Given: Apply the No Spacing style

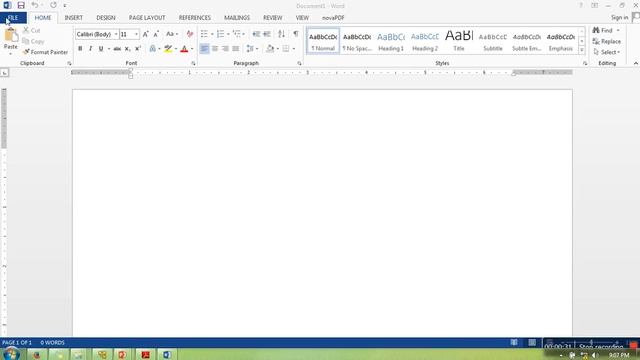Looking at the screenshot, I should click(357, 41).
